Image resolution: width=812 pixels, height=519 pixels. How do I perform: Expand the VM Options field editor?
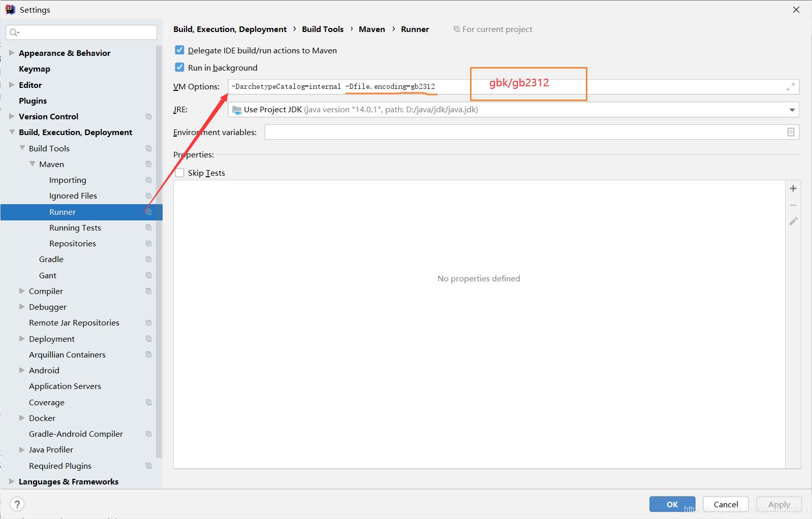(791, 87)
